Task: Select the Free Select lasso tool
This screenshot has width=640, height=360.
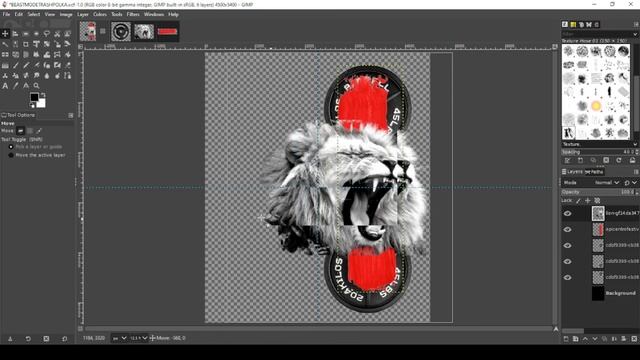Action: [x=47, y=34]
